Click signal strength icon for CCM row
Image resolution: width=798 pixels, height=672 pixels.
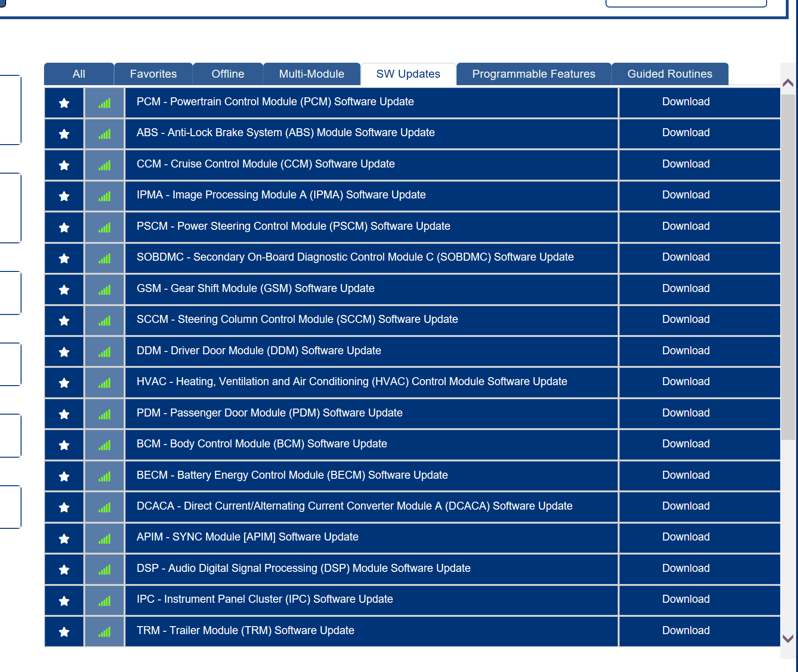click(x=104, y=165)
